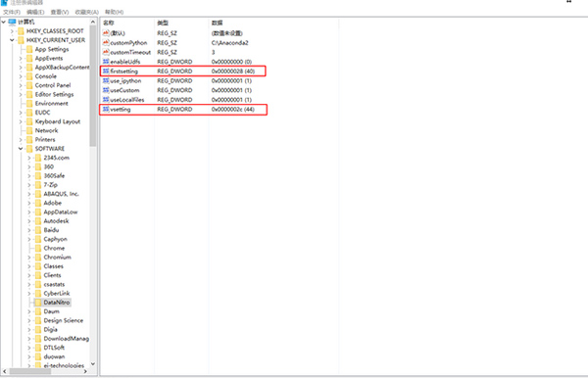Collapse the HKEY_CURRENT_USER branch

(12, 40)
